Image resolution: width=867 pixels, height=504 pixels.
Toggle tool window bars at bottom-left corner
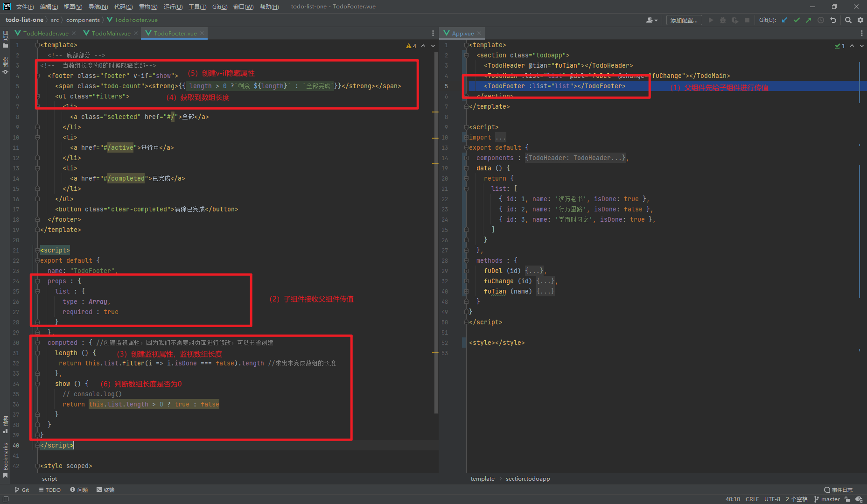5,499
